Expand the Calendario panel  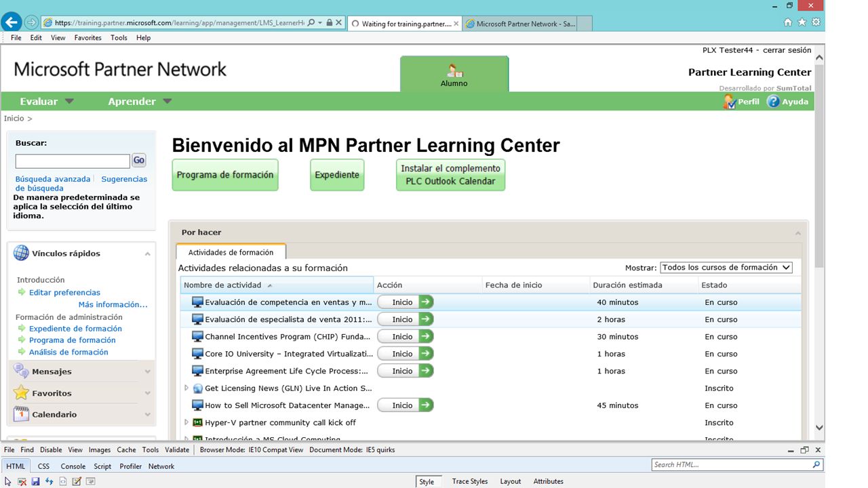(147, 414)
